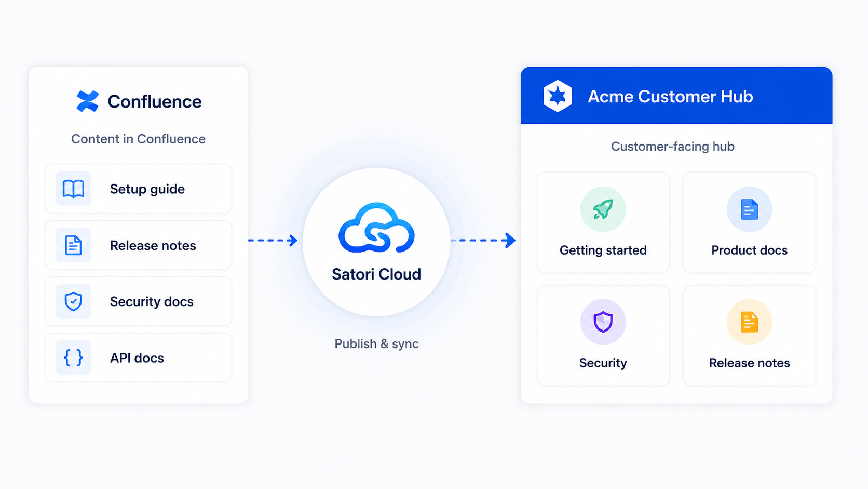Click the Acme hexagon star logo
The height and width of the screenshot is (489, 868).
pos(558,96)
